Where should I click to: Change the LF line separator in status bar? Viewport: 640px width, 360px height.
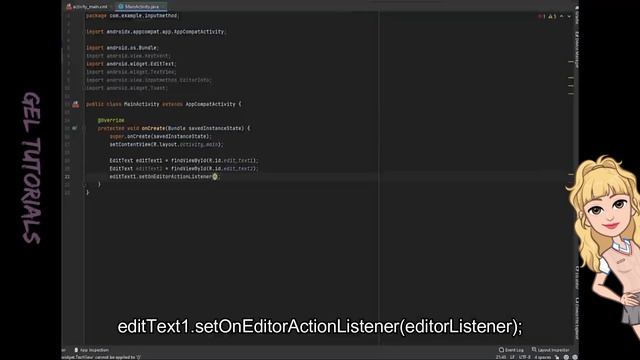point(512,357)
